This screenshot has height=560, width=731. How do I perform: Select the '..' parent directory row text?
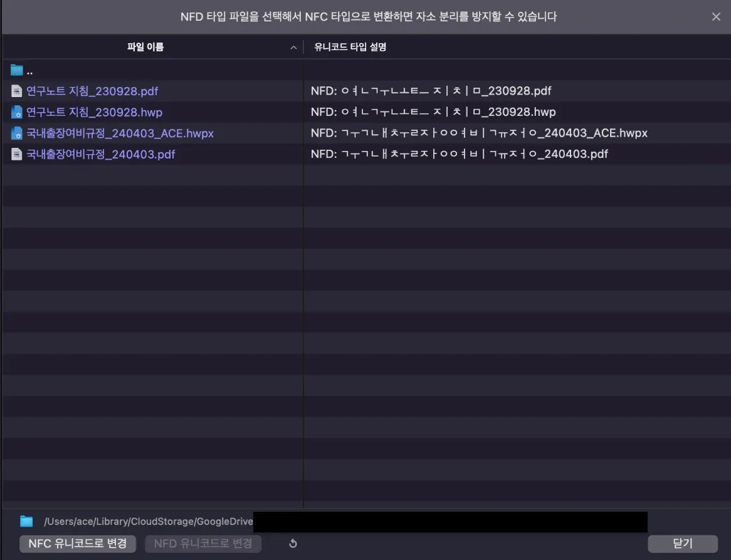[30, 71]
